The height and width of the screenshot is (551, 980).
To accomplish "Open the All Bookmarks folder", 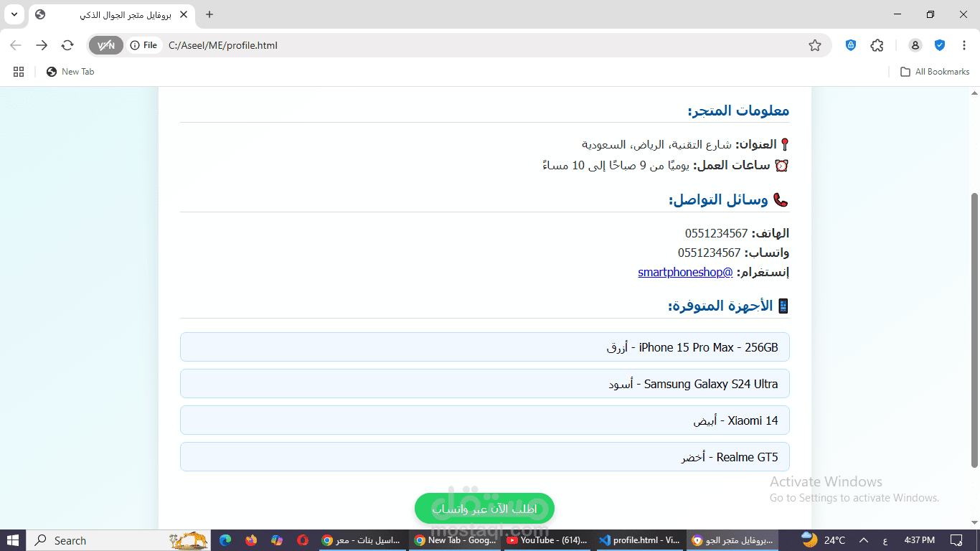I will (x=935, y=72).
